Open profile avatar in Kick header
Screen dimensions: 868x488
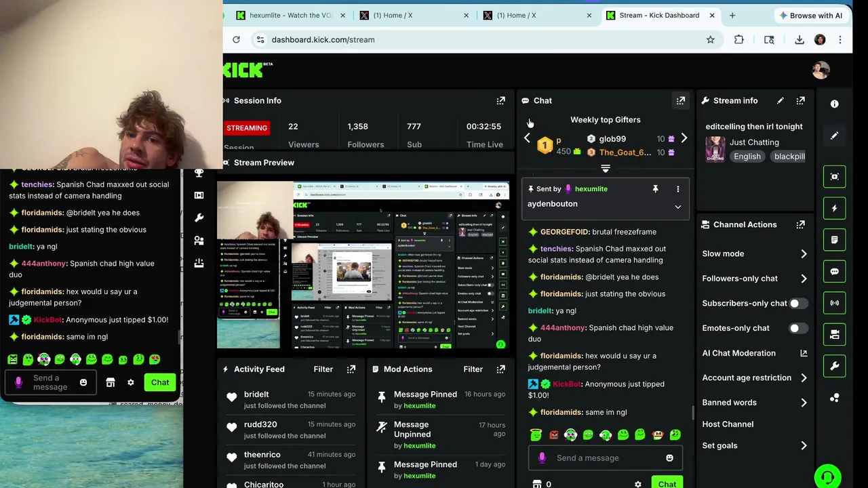tap(821, 70)
